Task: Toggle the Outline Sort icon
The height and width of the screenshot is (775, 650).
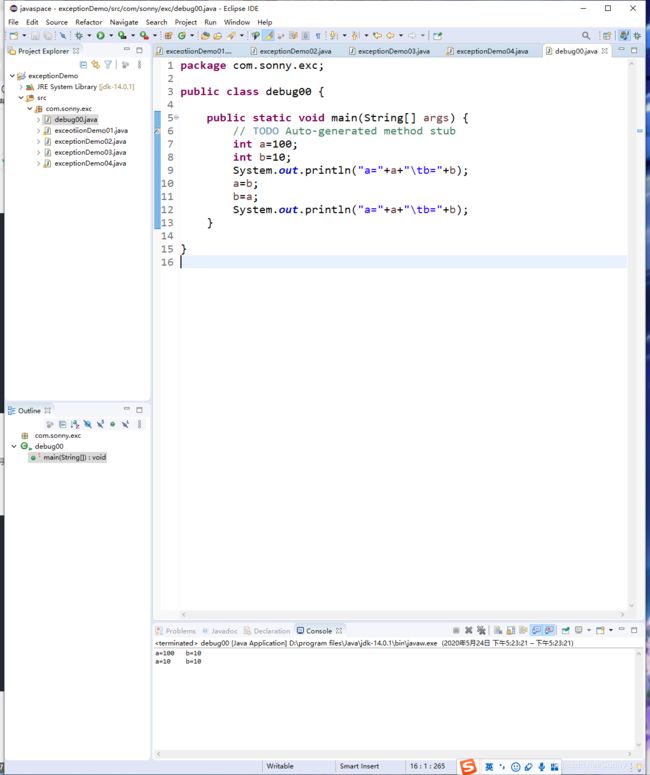Action: point(75,424)
